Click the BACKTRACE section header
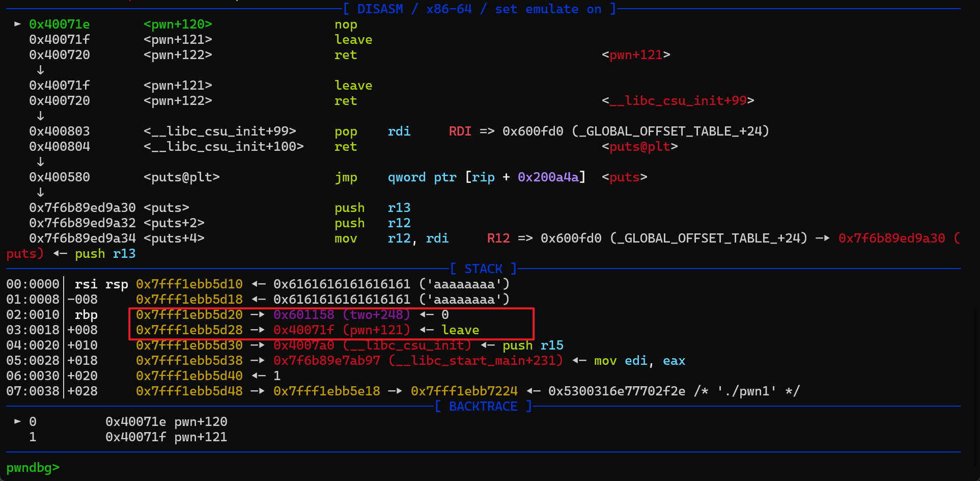 tap(483, 406)
